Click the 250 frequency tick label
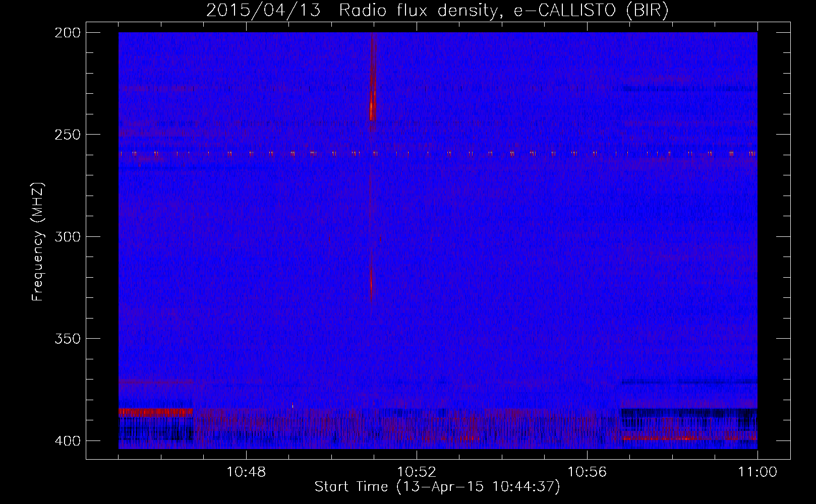Screen dimensions: 816x504 68,135
